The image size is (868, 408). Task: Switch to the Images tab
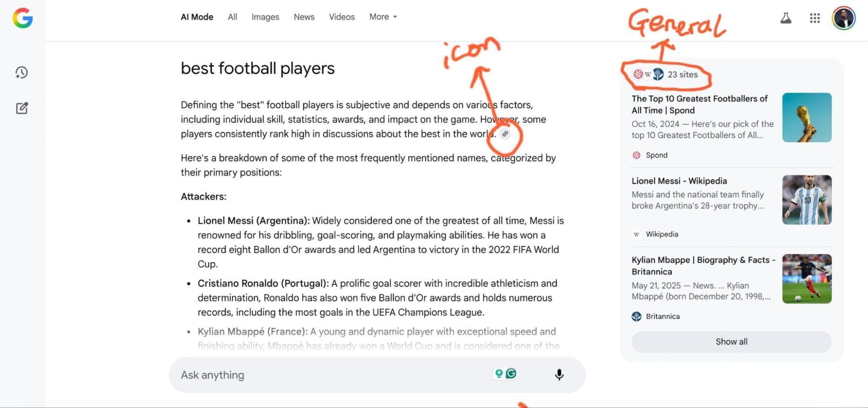point(265,17)
